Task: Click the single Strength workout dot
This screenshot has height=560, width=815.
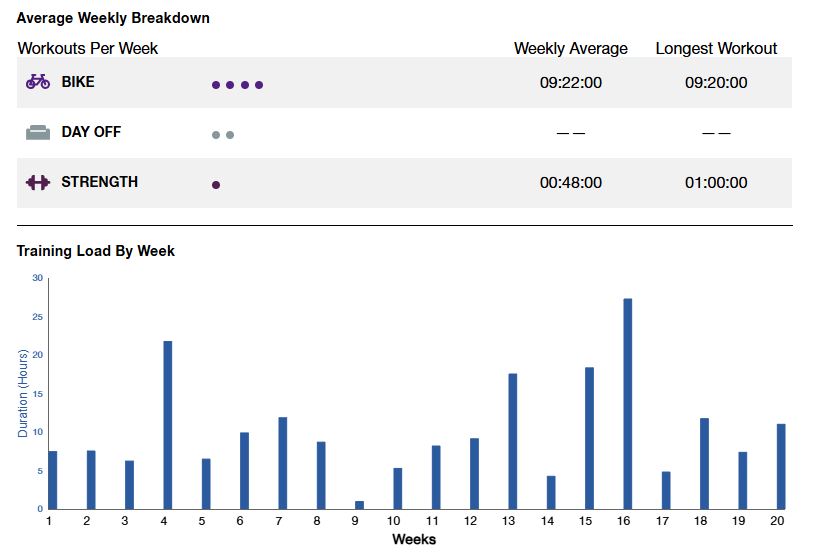Action: (216, 185)
